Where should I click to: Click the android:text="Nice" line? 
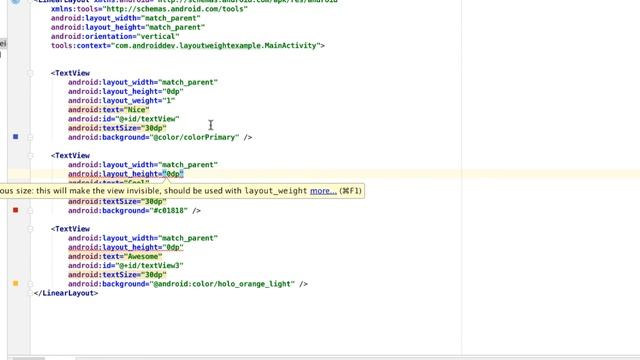tap(109, 109)
